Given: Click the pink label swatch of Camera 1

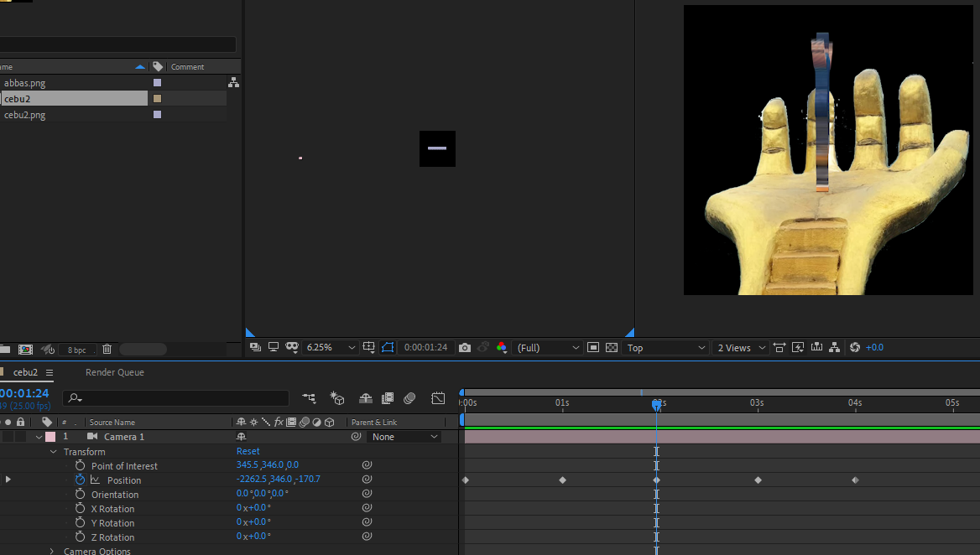Looking at the screenshot, I should click(50, 437).
